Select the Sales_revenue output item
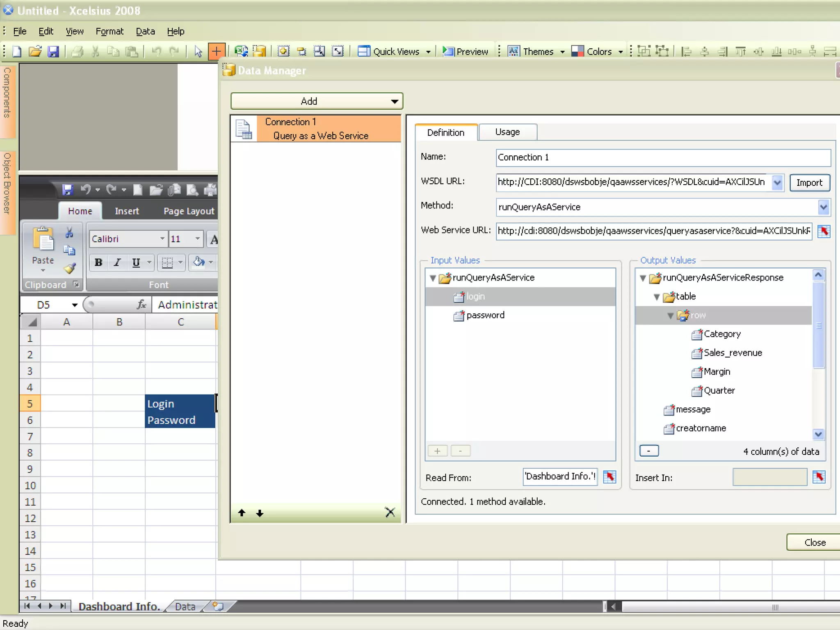840x630 pixels. [733, 353]
